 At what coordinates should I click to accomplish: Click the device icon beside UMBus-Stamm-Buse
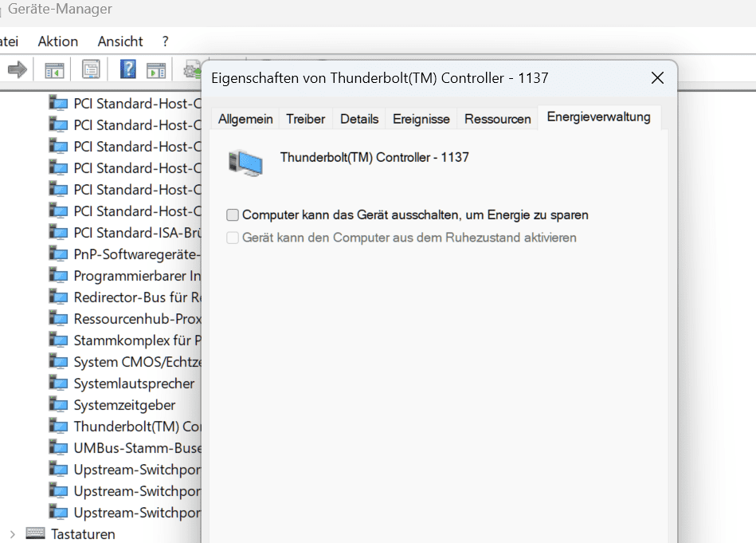[58, 447]
